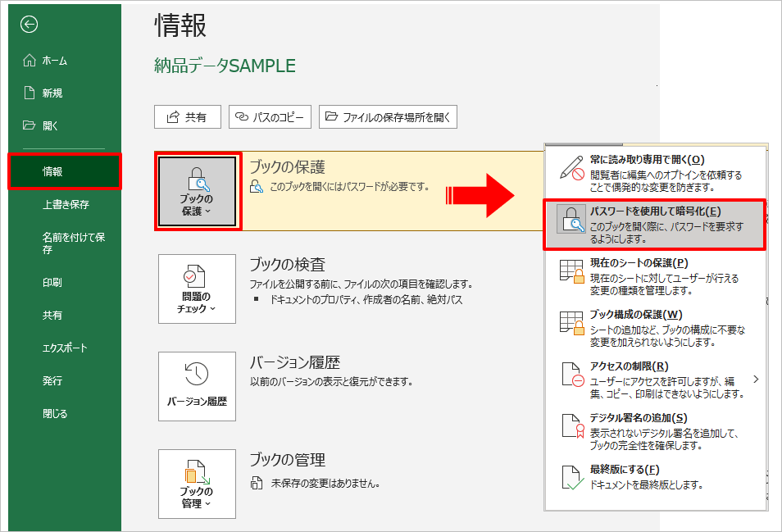Image resolution: width=782 pixels, height=532 pixels.
Task: Select 情報 in the sidebar
Action: pos(65,171)
